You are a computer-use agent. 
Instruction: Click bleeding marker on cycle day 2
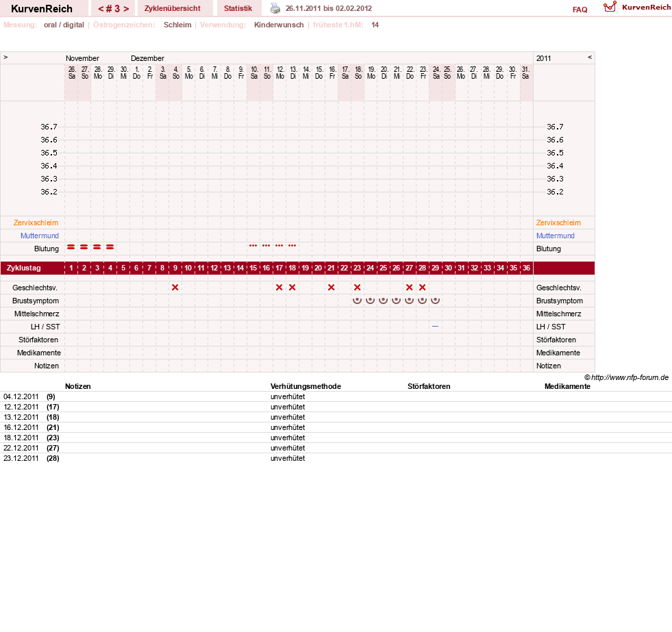84,247
